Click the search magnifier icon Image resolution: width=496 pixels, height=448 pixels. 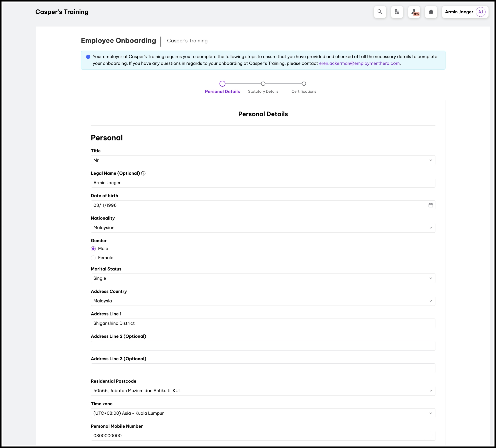point(380,12)
